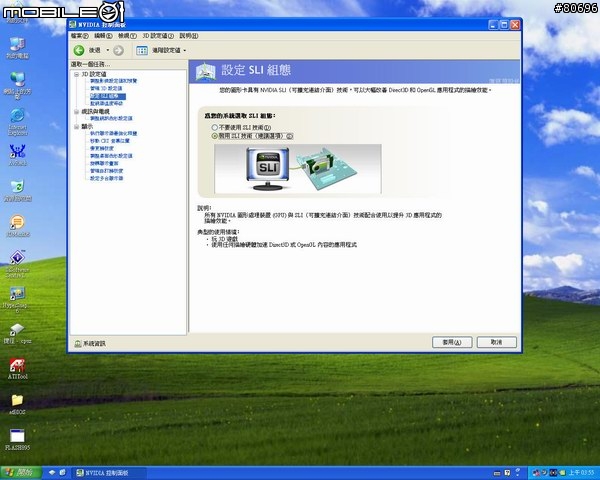Viewport: 600px width, 480px height.
Task: Click the SLI monitor and card illustration
Action: point(298,168)
